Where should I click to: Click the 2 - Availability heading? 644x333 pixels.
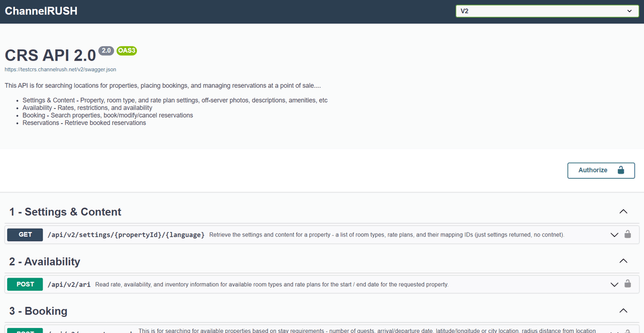(x=45, y=261)
